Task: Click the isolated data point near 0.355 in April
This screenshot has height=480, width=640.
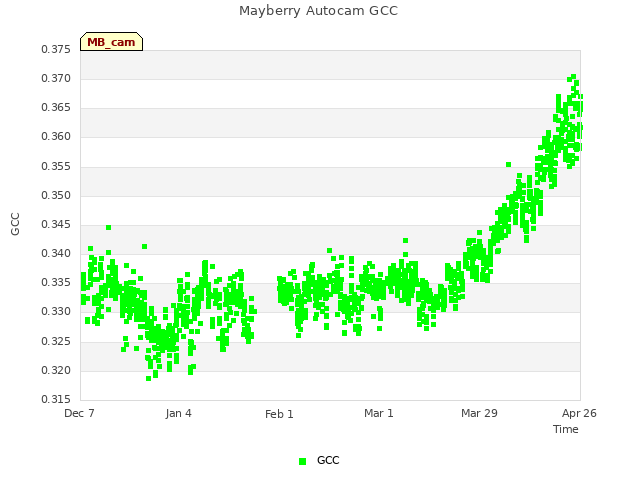Action: tap(508, 164)
